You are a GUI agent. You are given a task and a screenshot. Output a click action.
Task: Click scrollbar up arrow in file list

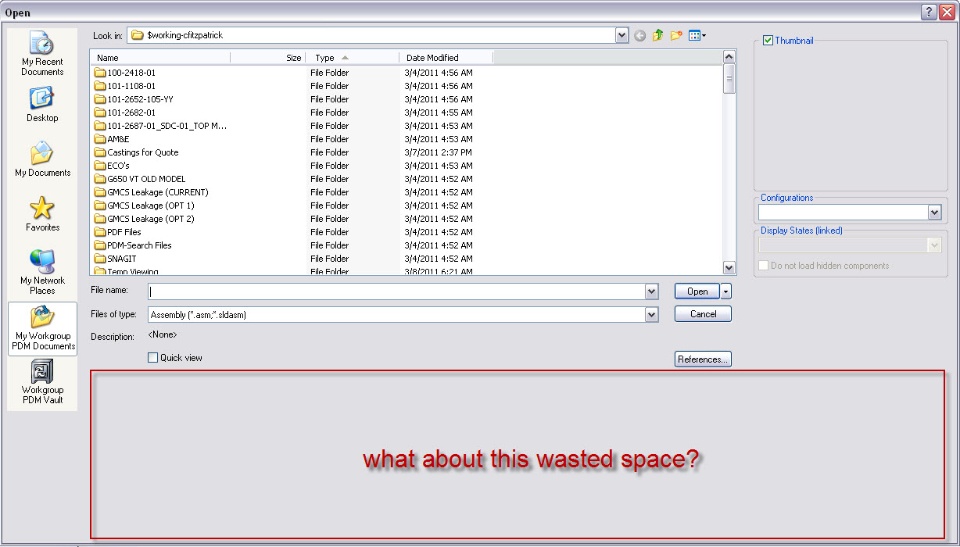(x=729, y=57)
